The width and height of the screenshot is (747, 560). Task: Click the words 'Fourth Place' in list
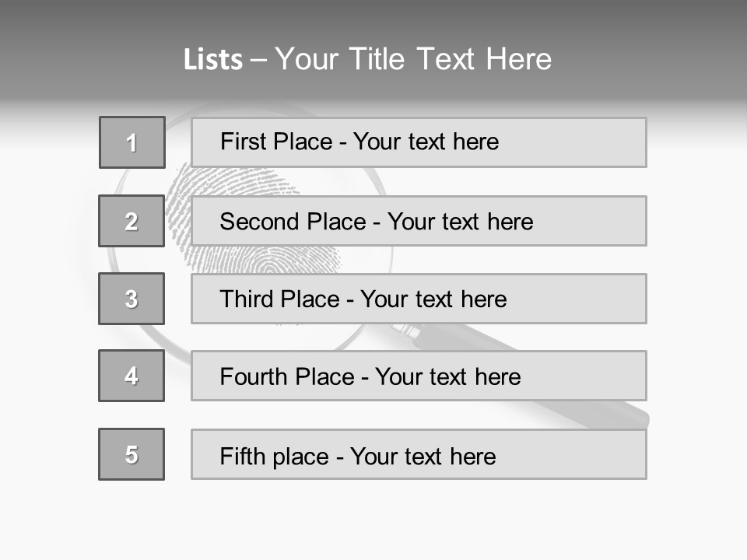287,376
